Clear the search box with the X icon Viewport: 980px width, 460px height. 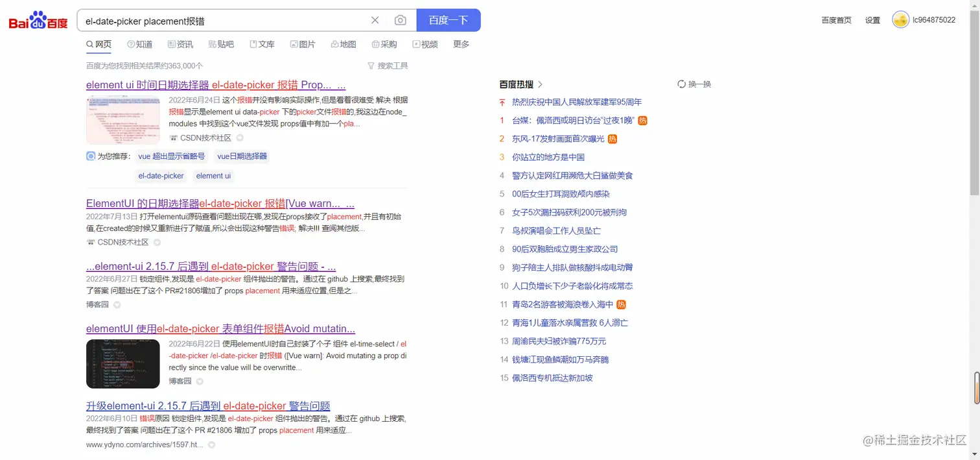(x=375, y=20)
